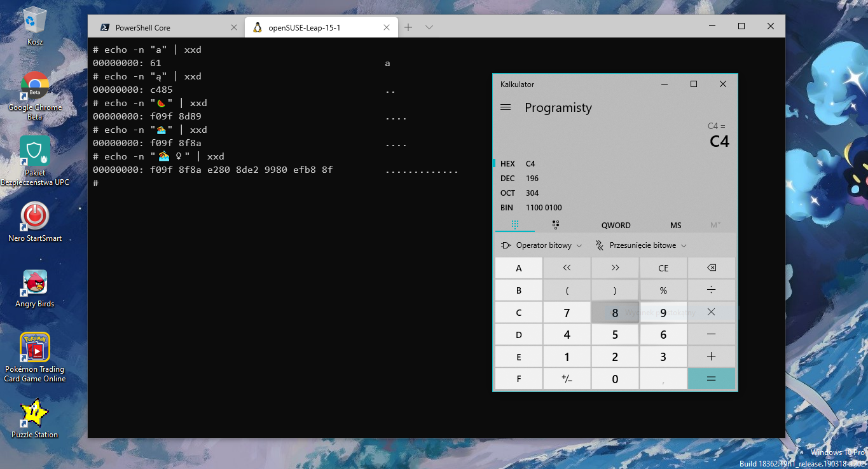This screenshot has height=469, width=868.
Task: Minimize the terminal window
Action: (x=712, y=26)
